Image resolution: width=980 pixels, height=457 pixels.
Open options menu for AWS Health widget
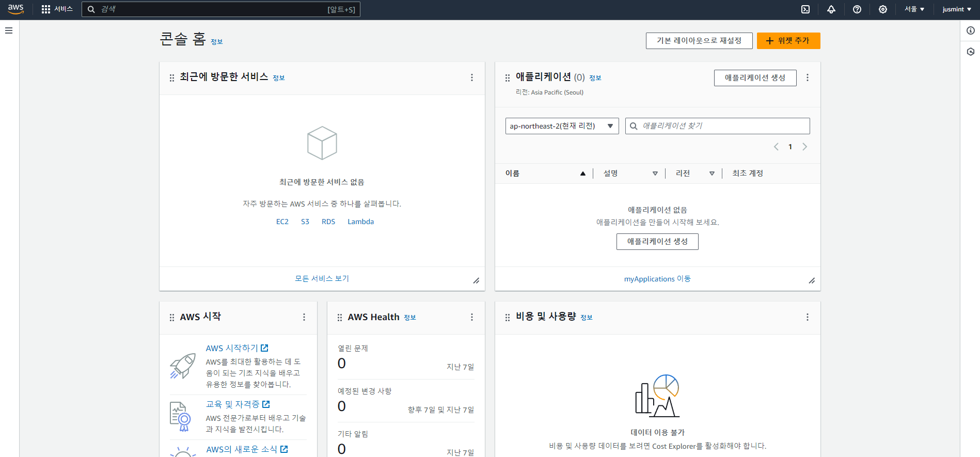pyautogui.click(x=472, y=317)
